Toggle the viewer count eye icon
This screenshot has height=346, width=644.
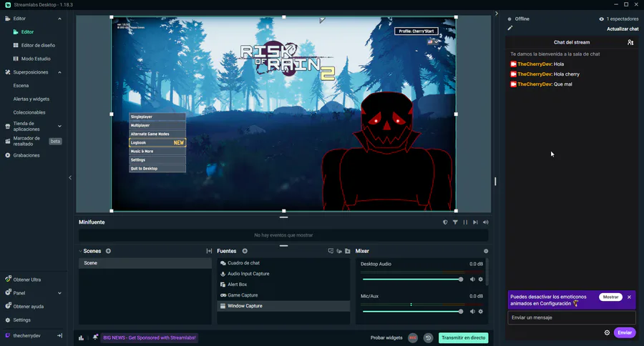(x=601, y=19)
